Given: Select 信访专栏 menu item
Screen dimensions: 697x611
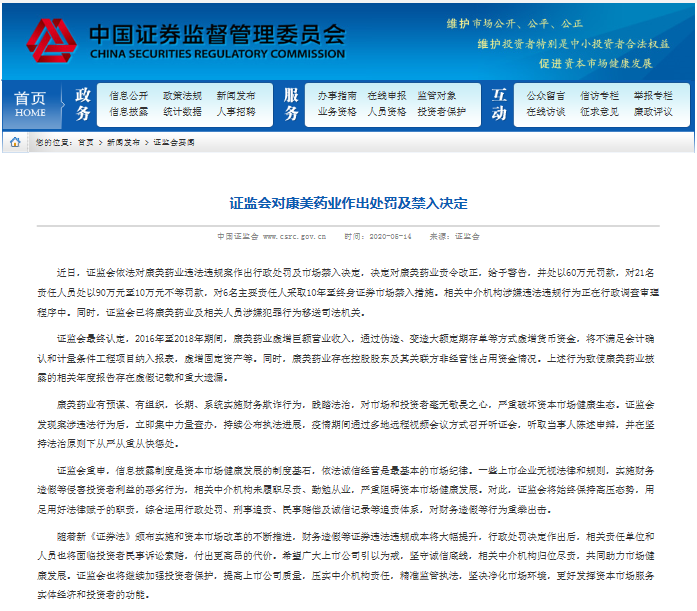Looking at the screenshot, I should 599,96.
